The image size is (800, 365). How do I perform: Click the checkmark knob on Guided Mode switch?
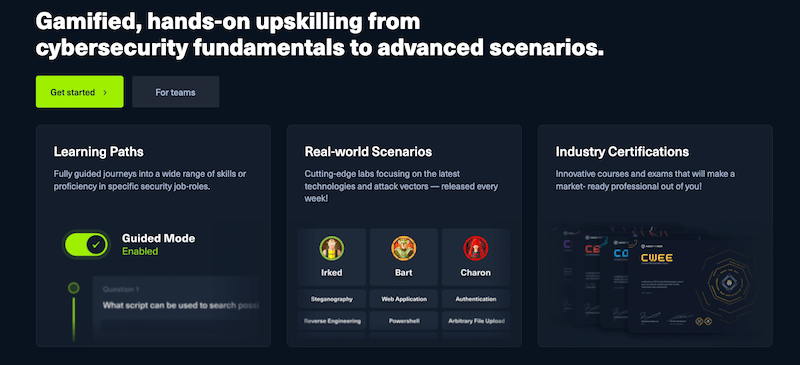96,245
